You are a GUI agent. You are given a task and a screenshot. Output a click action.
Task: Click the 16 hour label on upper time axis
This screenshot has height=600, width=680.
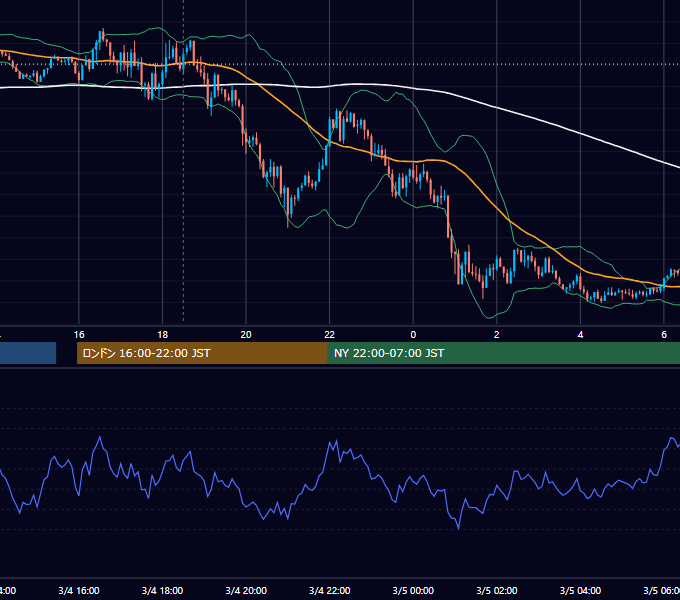(79, 335)
